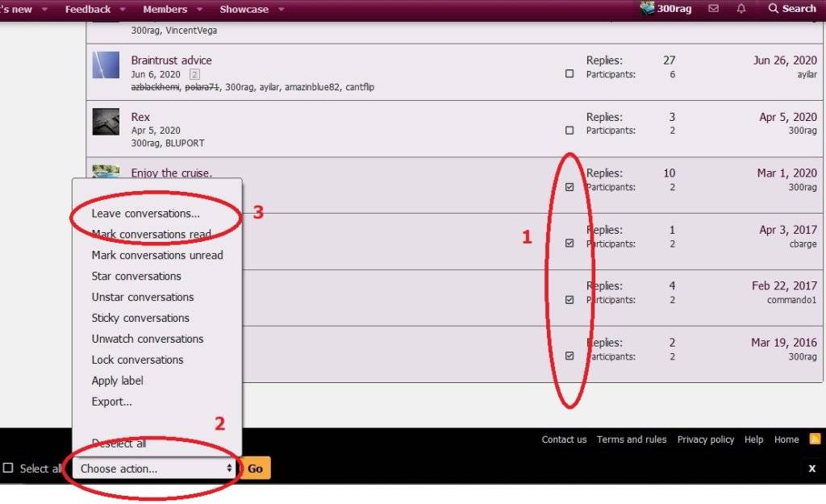Open the Privacy policy footer link
826x504 pixels.
705,439
